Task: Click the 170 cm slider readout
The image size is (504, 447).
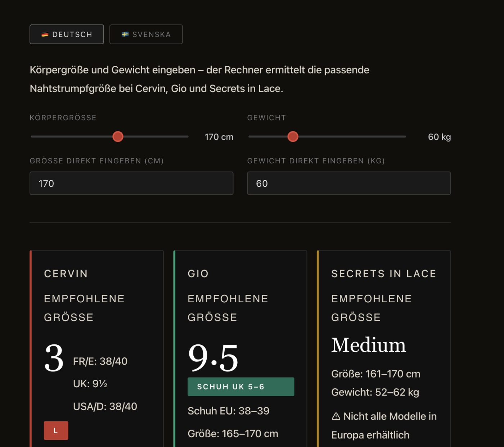Action: [x=219, y=137]
